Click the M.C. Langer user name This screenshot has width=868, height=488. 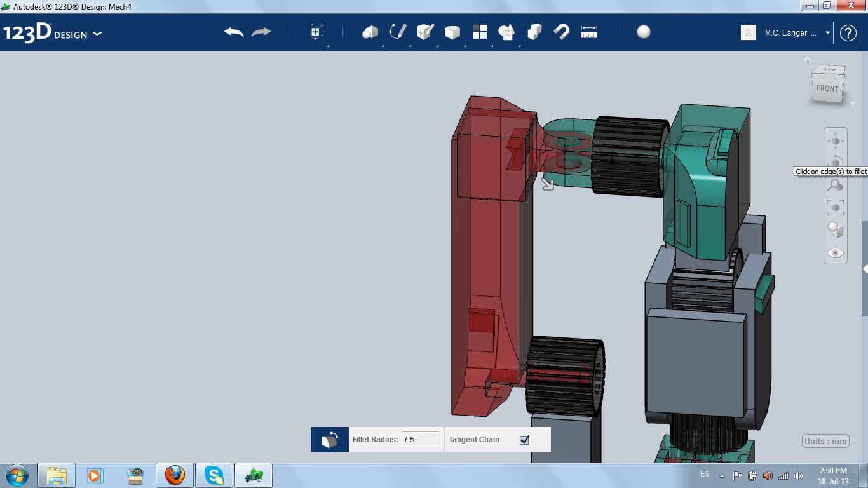coord(790,33)
